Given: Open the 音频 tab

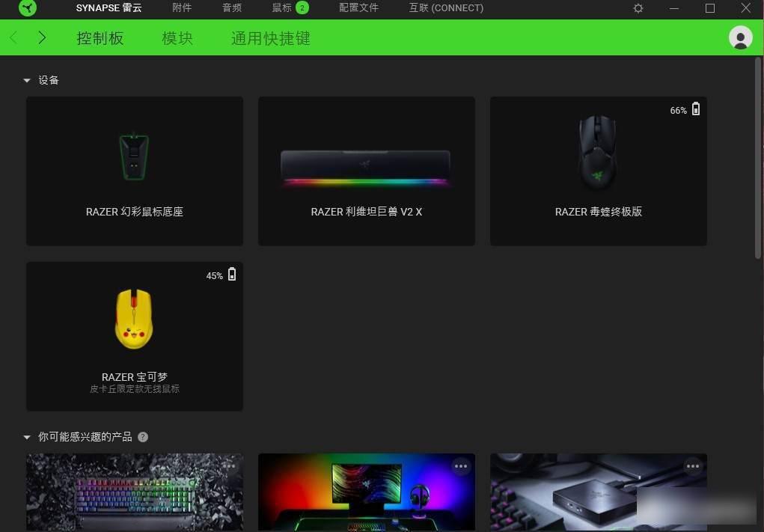Looking at the screenshot, I should pos(232,7).
